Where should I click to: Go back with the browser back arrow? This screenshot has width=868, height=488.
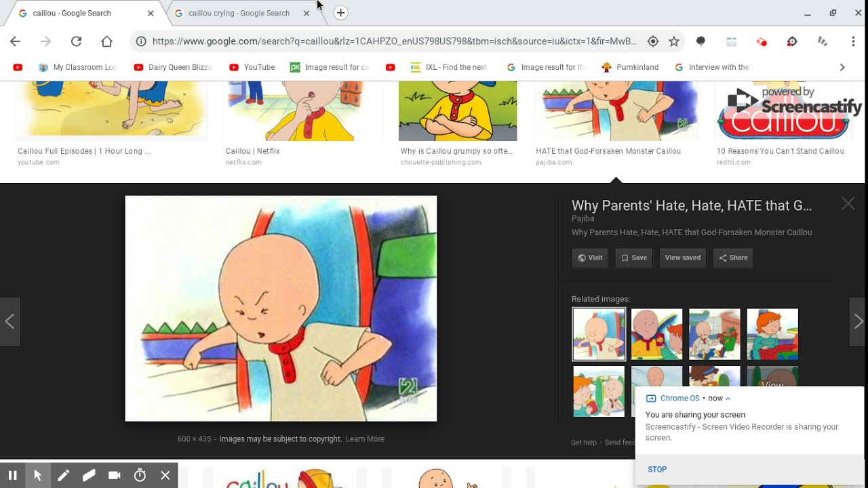(15, 41)
